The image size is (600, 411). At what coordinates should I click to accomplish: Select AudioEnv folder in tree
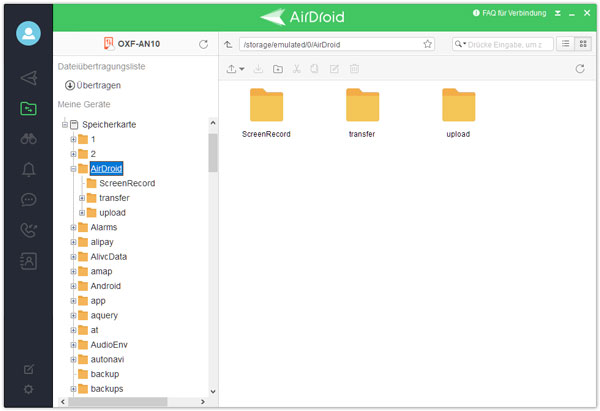(109, 345)
